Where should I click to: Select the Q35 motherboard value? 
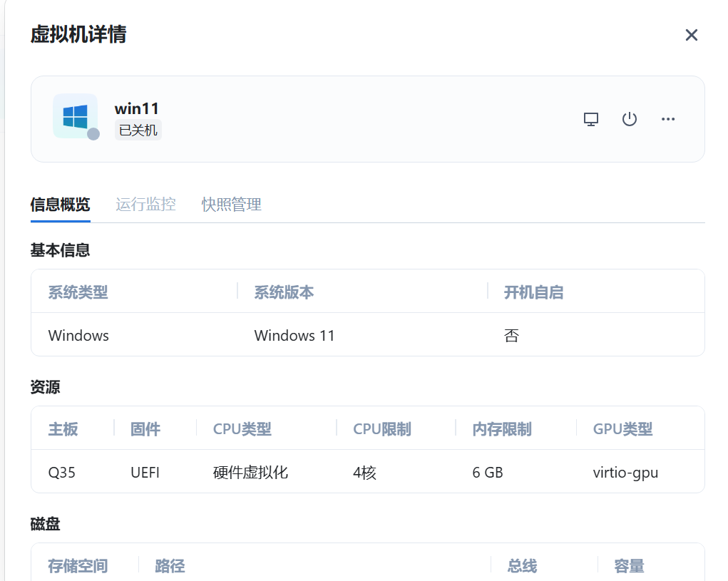[x=62, y=473]
